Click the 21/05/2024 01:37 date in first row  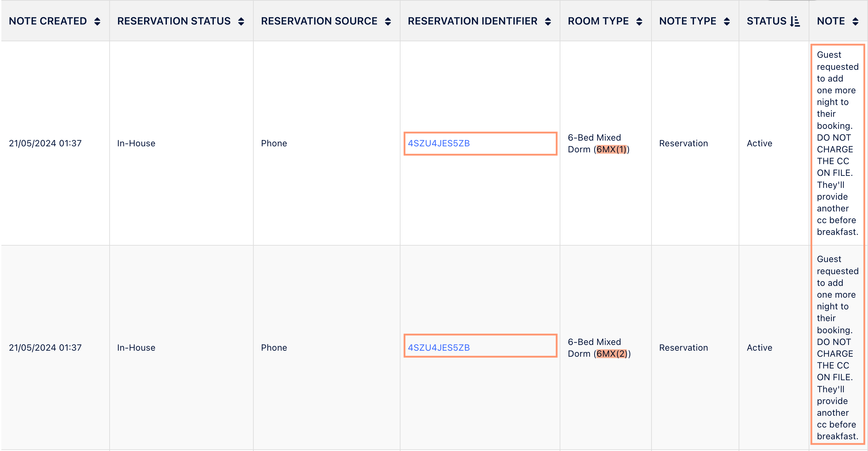45,143
